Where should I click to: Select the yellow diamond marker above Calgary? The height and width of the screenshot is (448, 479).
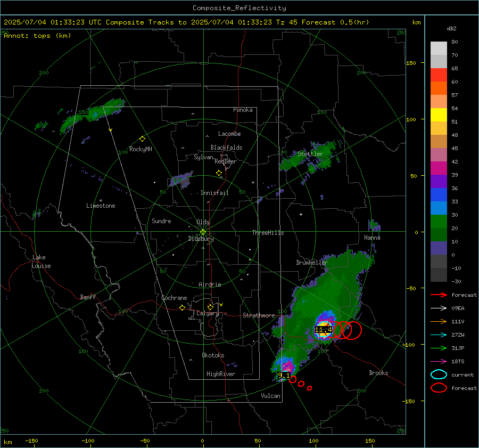(x=210, y=307)
